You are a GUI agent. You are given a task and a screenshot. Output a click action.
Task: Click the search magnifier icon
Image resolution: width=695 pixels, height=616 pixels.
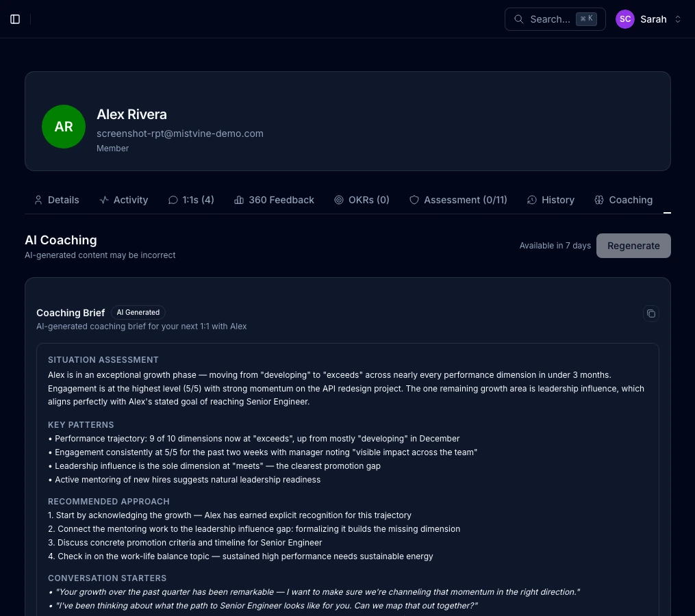(x=518, y=19)
